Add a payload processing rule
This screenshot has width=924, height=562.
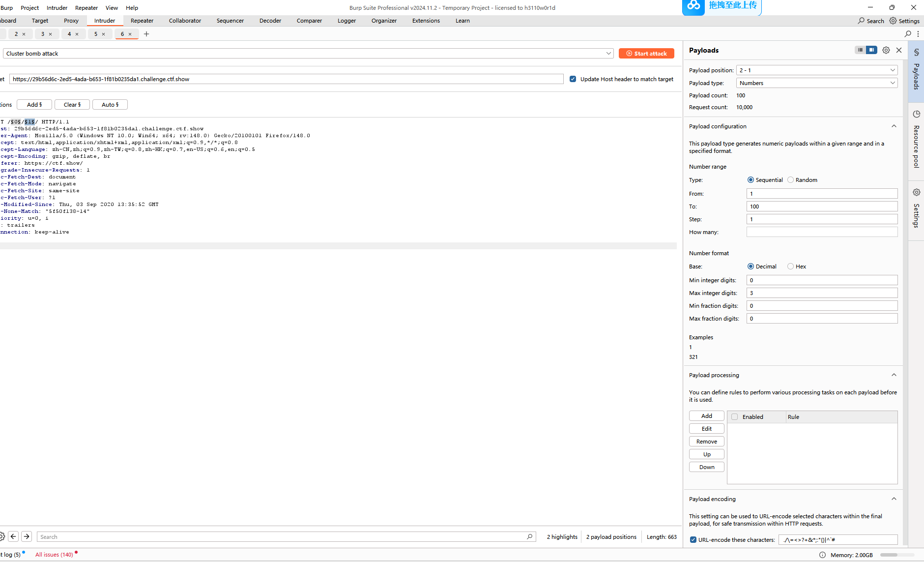tap(707, 416)
